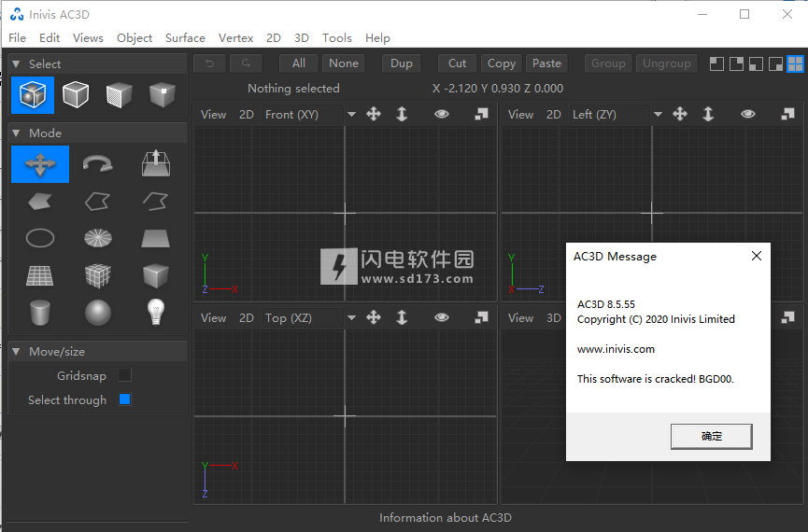Image resolution: width=808 pixels, height=532 pixels.
Task: Click the Dup button
Action: click(x=402, y=63)
